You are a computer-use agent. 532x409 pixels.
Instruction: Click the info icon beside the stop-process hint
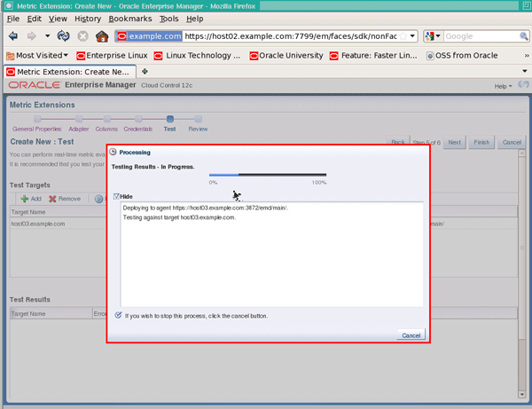point(118,315)
